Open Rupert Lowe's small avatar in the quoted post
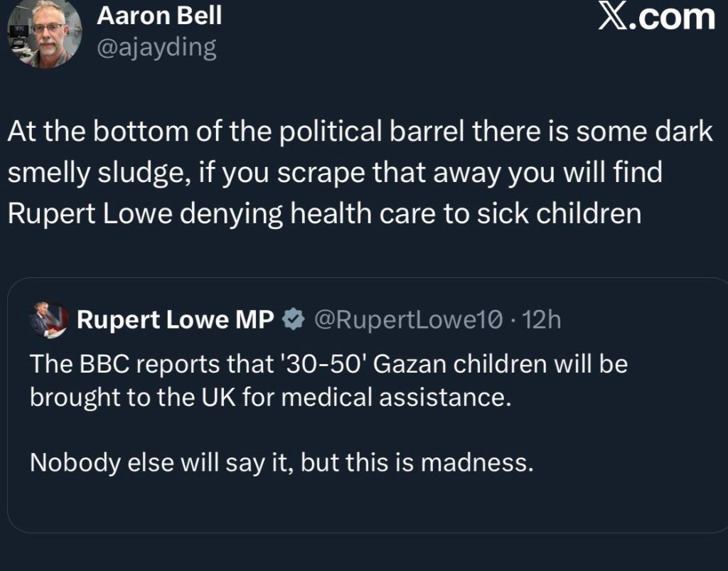This screenshot has width=728, height=571. coord(48,320)
